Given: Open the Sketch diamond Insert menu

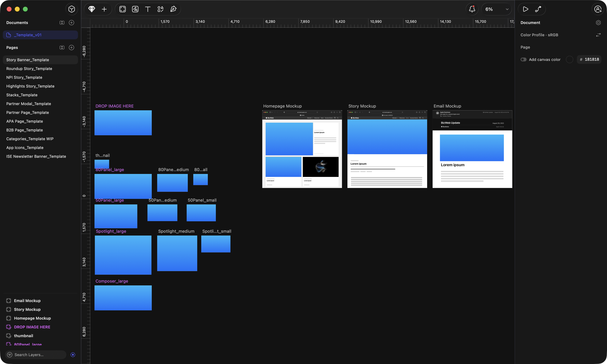Looking at the screenshot, I should (92, 9).
